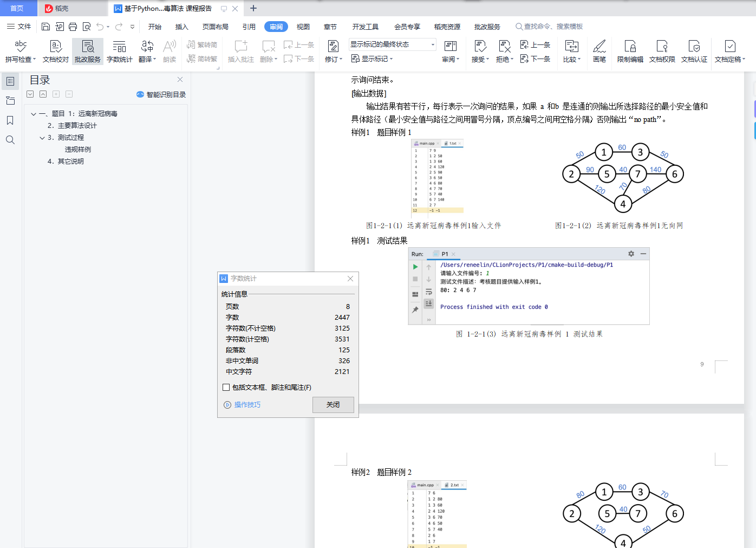The height and width of the screenshot is (548, 756).
Task: Open the quick access customize dropdown
Action: pos(132,27)
